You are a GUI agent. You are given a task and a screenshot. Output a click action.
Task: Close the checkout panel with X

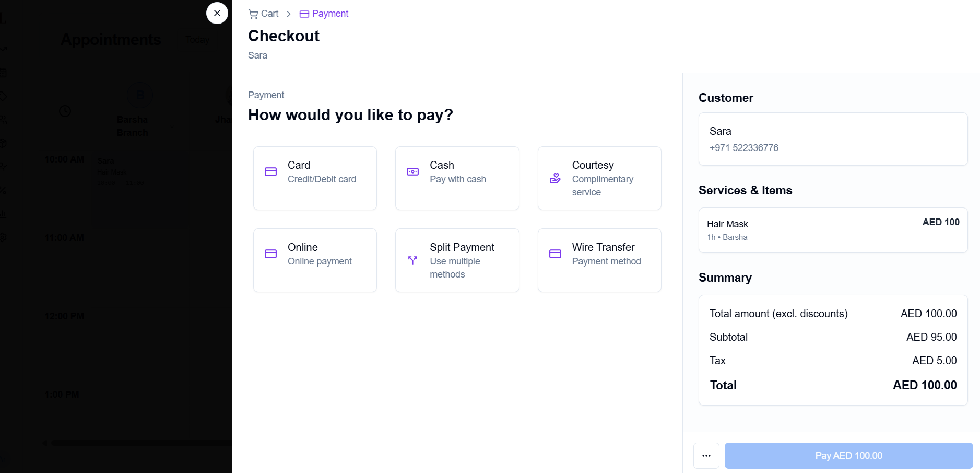coord(217,13)
